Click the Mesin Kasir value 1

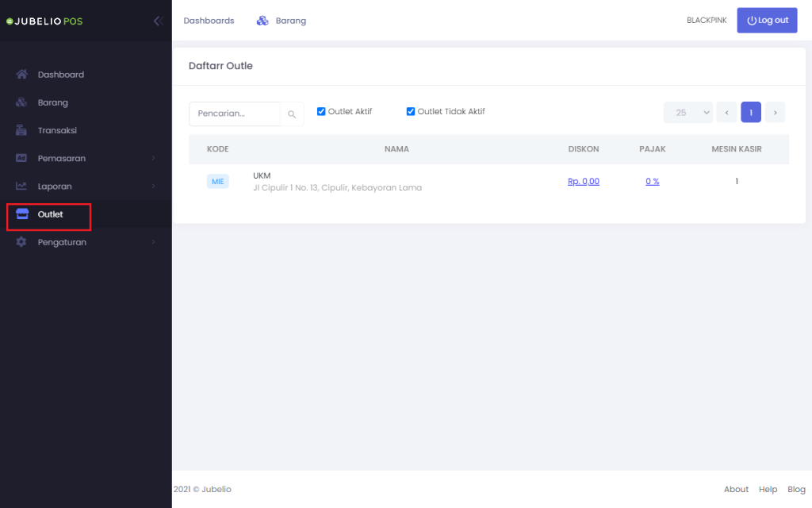[737, 182]
